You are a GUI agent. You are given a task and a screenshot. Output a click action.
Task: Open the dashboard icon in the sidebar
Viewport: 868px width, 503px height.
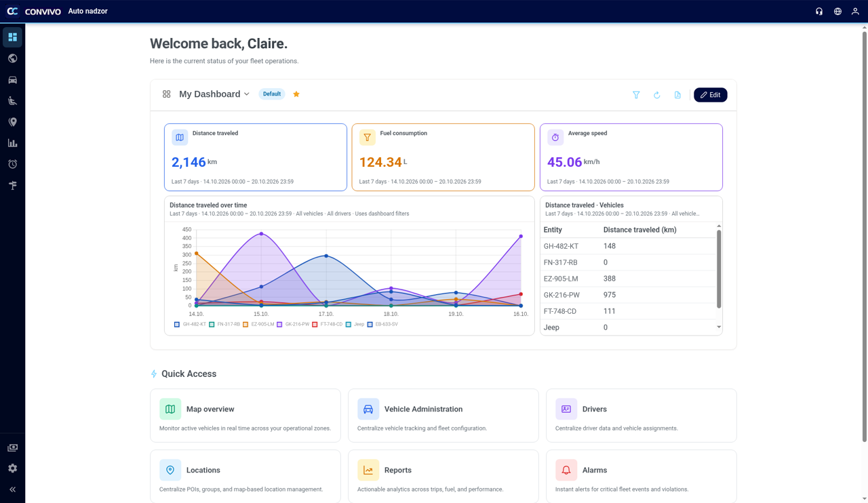[x=12, y=37]
